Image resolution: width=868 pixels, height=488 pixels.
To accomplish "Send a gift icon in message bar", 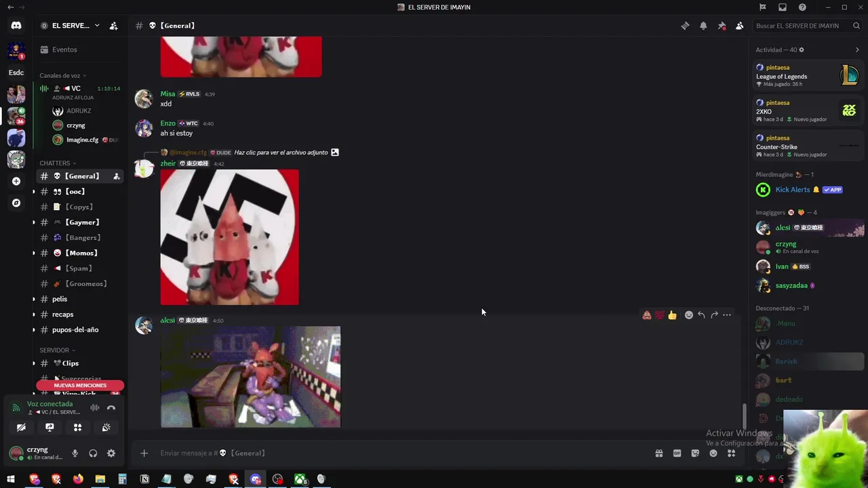I will pyautogui.click(x=658, y=453).
